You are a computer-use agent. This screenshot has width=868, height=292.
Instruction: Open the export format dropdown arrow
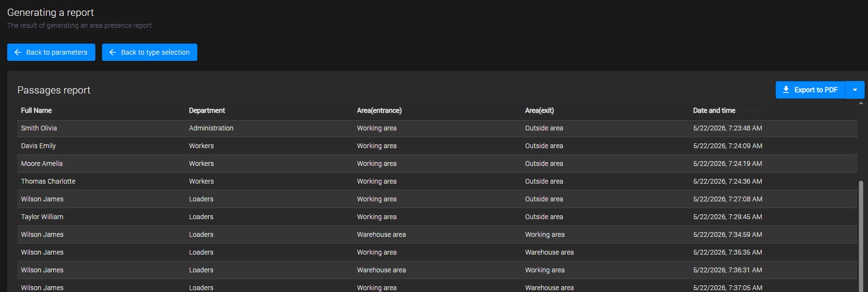tap(855, 90)
